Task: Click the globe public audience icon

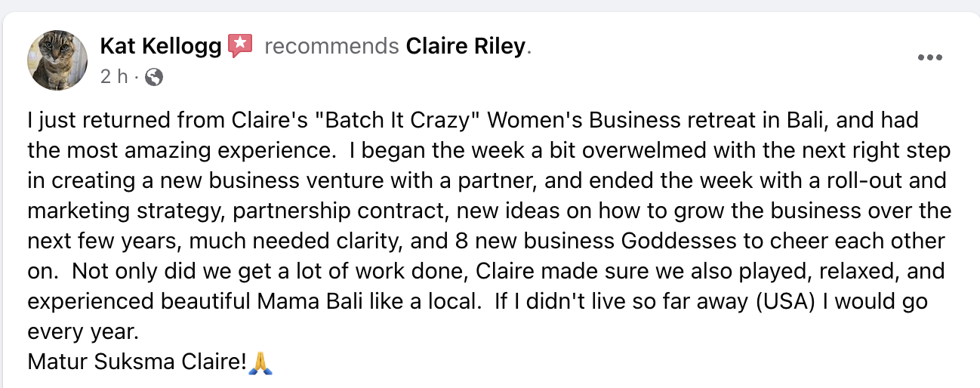Action: [x=154, y=77]
